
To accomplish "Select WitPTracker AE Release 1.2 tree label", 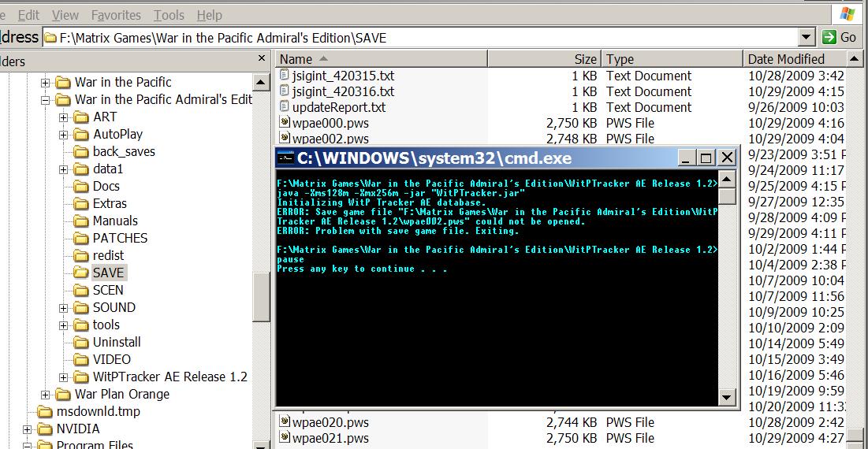I will click(170, 377).
